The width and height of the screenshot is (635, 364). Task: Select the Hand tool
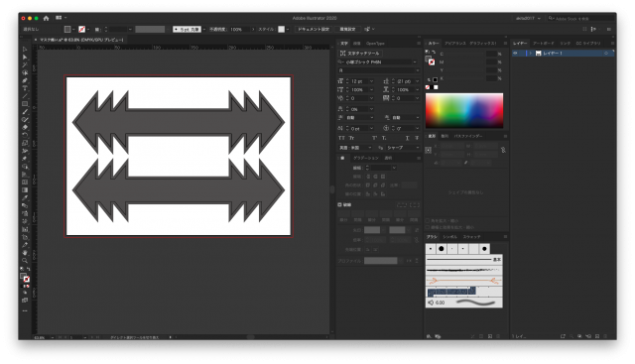coord(25,253)
